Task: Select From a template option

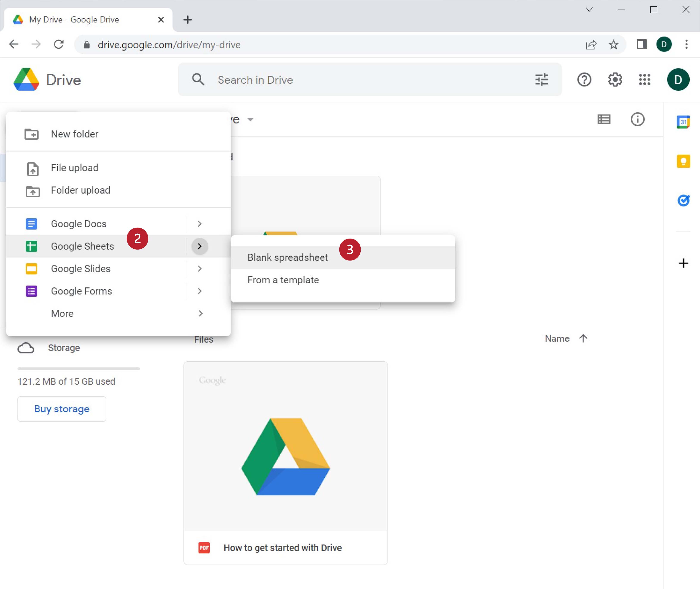Action: 283,280
